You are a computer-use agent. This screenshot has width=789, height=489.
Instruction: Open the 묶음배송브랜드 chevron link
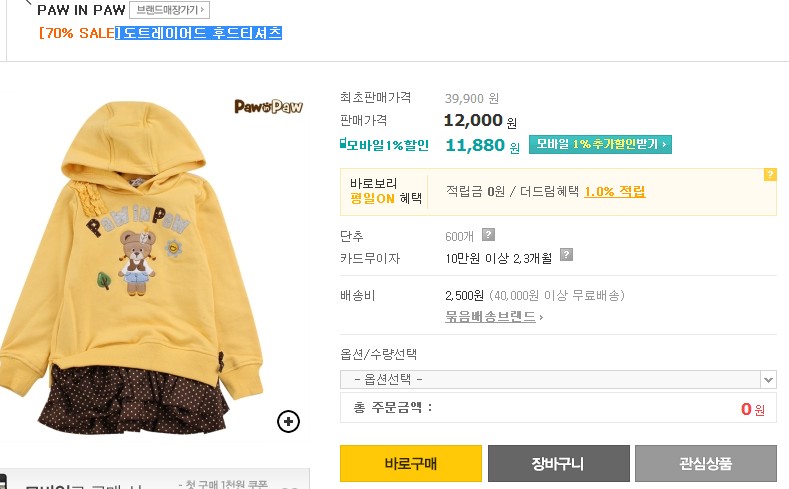541,317
